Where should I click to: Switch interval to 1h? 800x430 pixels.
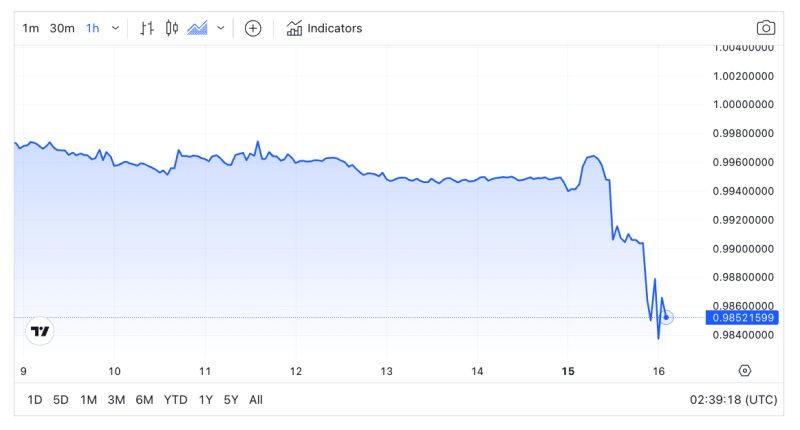[92, 28]
